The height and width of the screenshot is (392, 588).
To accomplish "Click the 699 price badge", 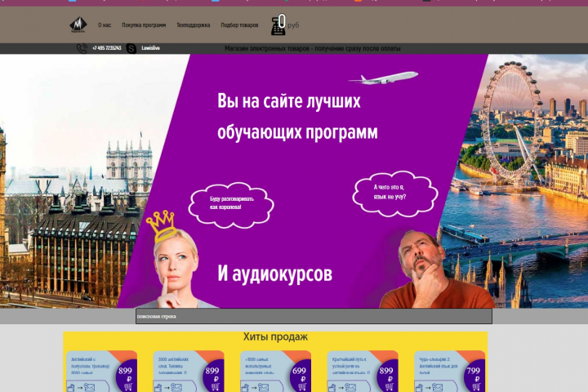I will point(299,371).
